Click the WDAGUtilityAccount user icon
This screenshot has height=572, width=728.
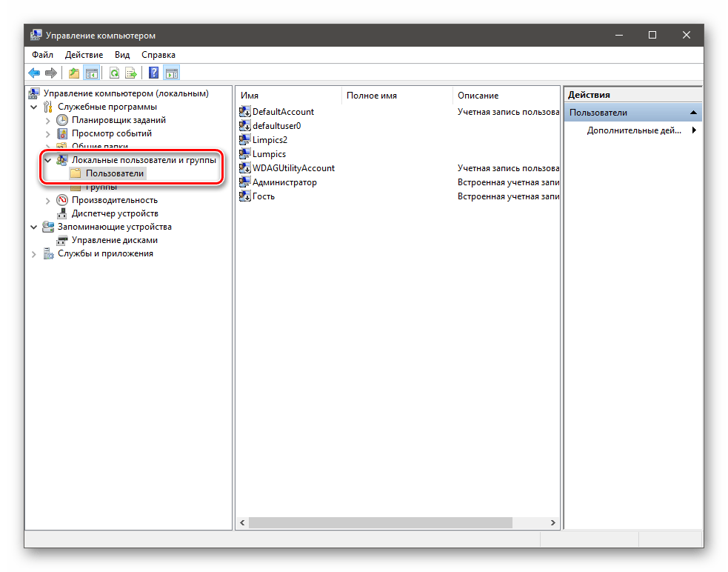pos(244,167)
